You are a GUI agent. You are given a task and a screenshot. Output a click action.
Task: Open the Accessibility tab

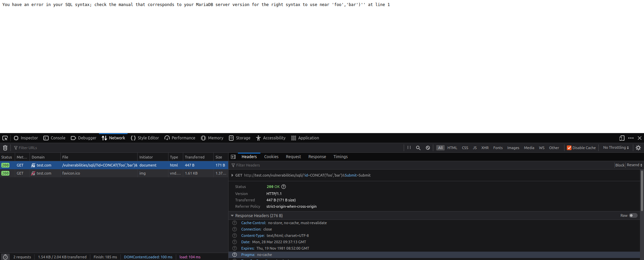coord(271,138)
